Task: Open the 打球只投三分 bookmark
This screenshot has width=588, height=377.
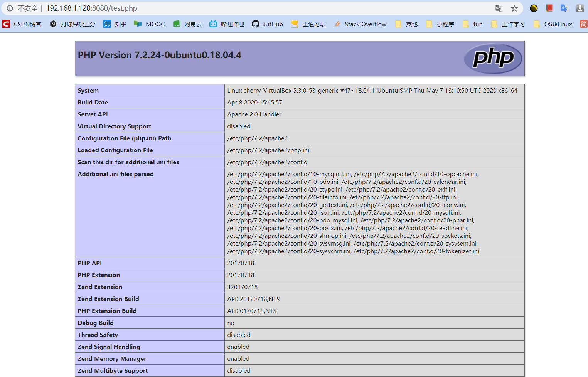Action: click(73, 24)
